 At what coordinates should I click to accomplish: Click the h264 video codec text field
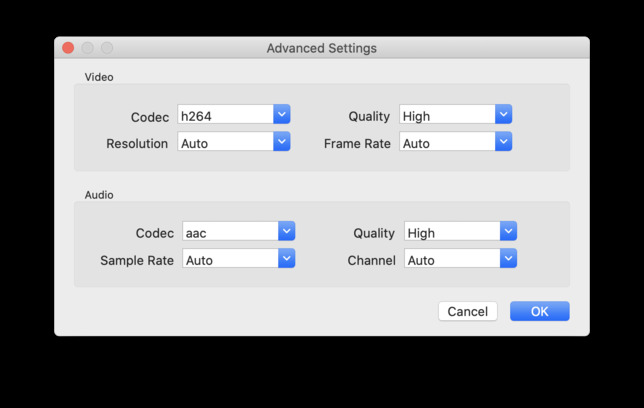(x=225, y=116)
